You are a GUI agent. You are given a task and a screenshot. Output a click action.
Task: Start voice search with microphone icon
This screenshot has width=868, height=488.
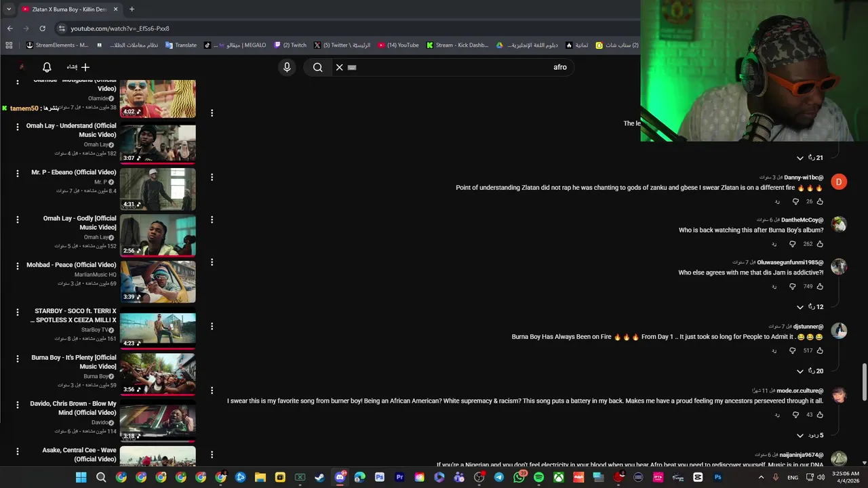pos(287,67)
